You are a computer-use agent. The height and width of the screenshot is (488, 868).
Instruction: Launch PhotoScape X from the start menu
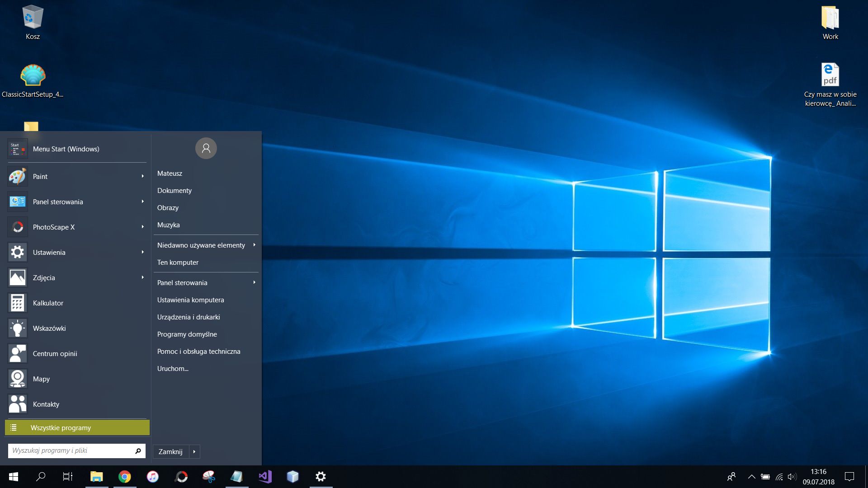[x=53, y=227]
